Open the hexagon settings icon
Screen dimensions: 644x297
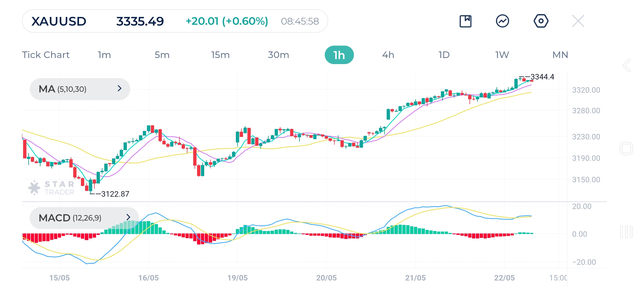click(x=541, y=21)
